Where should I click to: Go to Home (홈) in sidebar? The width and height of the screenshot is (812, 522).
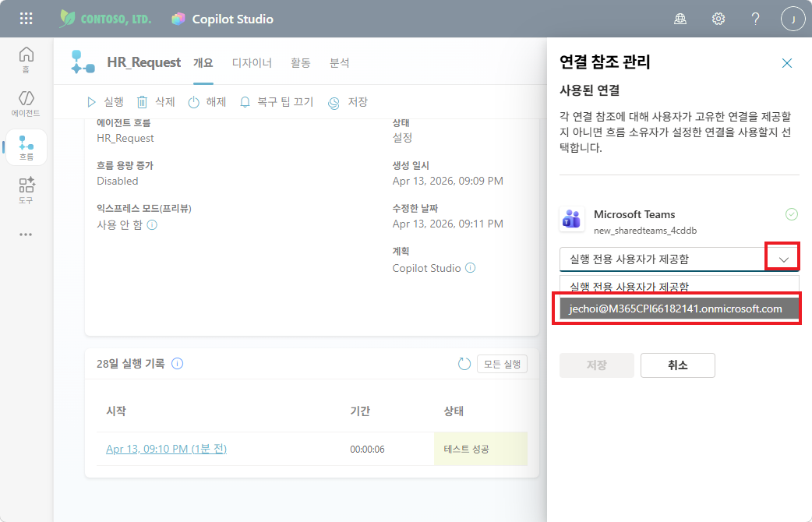pos(26,60)
